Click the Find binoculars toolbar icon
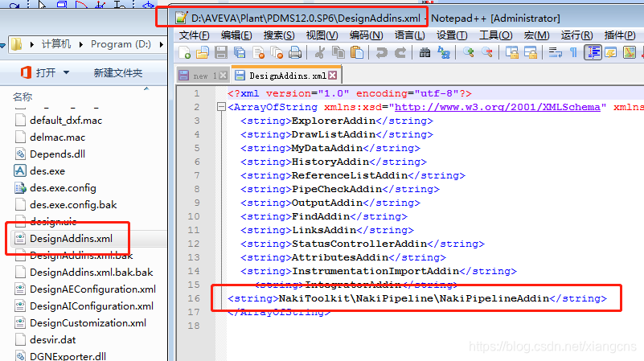 coord(424,53)
